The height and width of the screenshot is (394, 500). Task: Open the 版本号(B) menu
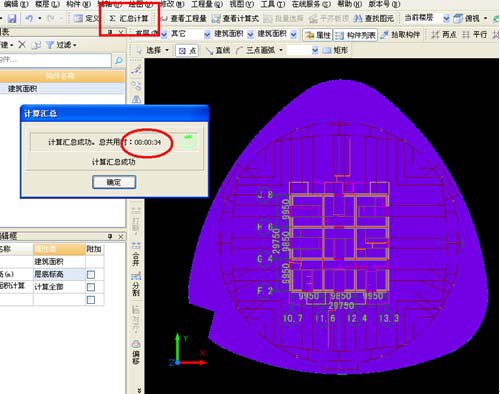coord(384,4)
